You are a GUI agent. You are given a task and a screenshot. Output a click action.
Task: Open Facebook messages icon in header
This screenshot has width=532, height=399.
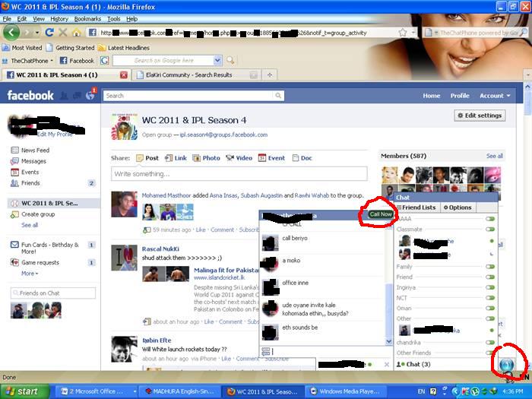[x=77, y=96]
